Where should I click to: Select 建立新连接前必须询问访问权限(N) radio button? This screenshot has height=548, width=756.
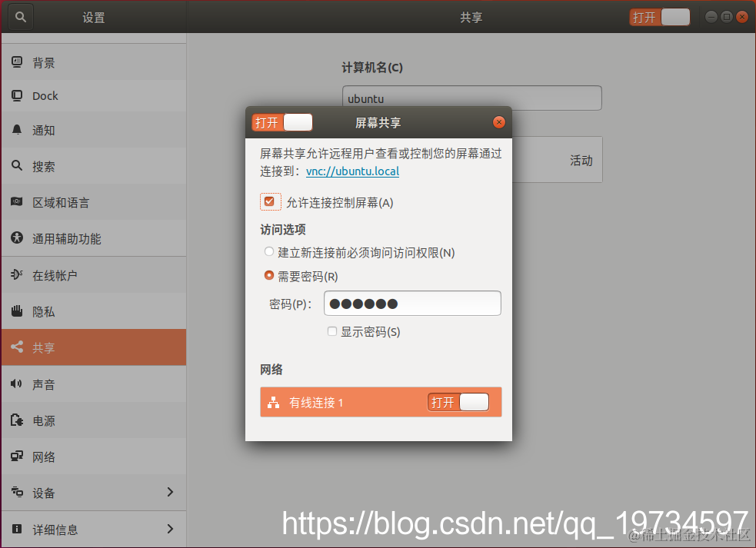tap(268, 251)
